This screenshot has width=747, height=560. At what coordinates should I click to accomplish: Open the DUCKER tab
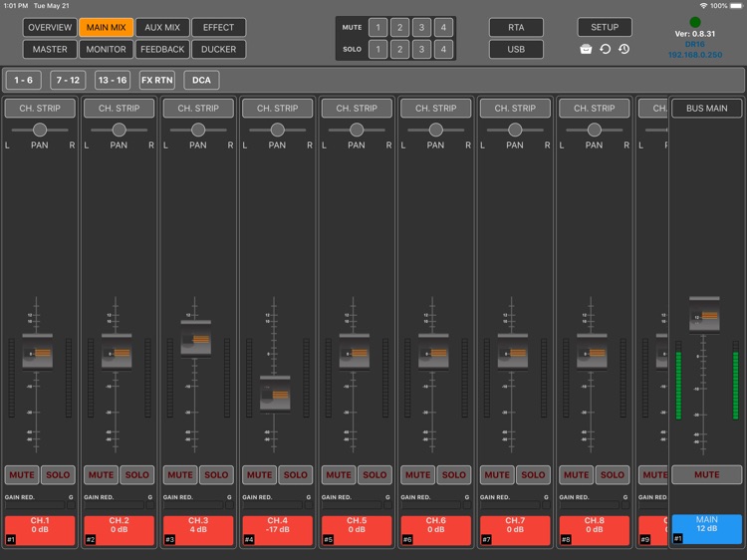pyautogui.click(x=219, y=49)
